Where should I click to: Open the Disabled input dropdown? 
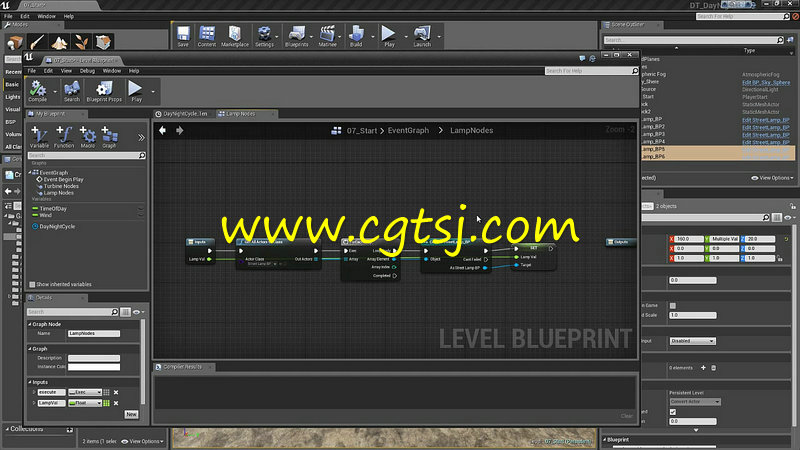(x=692, y=341)
